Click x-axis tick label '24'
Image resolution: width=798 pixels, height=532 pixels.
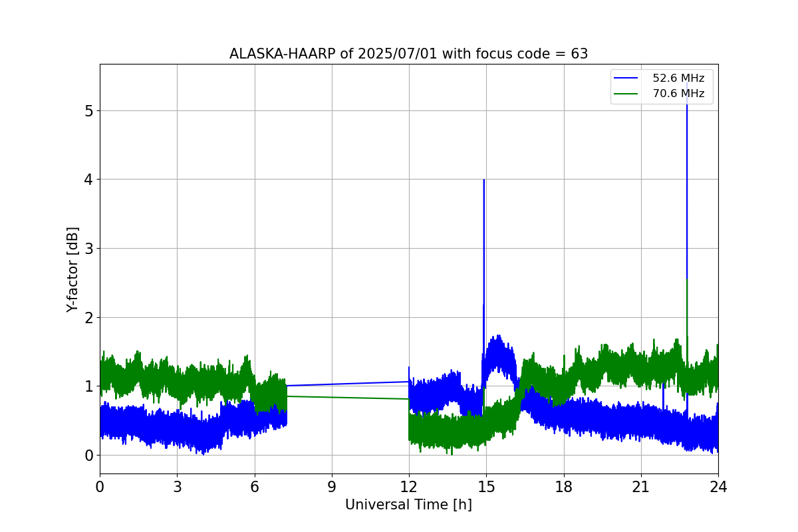click(718, 487)
